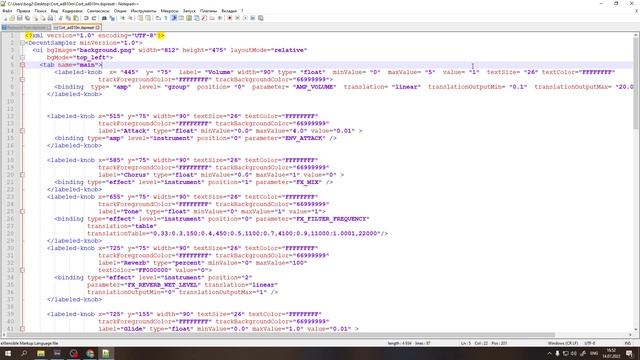This screenshot has height=360, width=640.
Task: Collapse the Glide knob fold on line 41
Action: pyautogui.click(x=22, y=329)
